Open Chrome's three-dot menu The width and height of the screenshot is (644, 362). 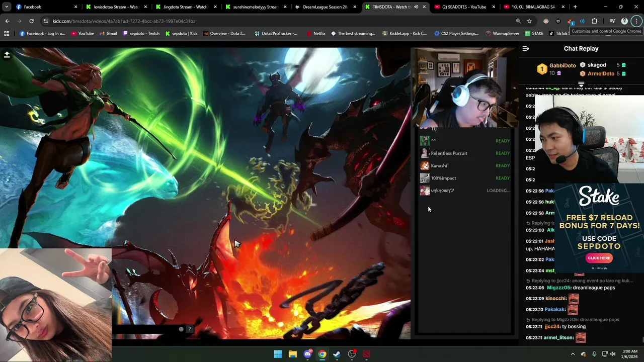point(637,21)
